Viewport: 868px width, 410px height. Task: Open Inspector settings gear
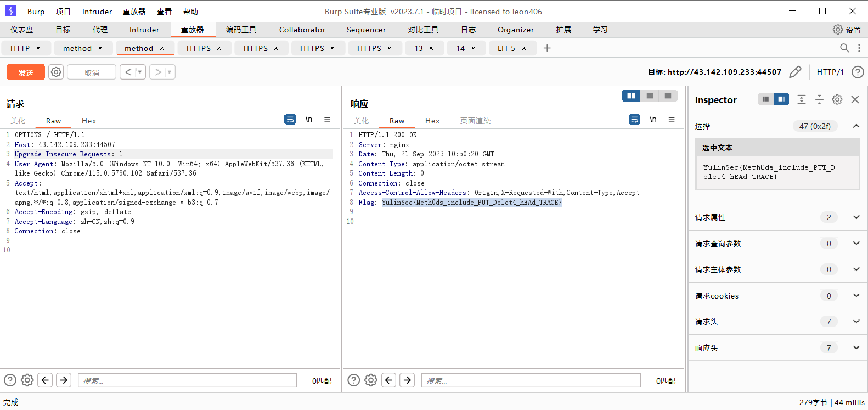[837, 99]
